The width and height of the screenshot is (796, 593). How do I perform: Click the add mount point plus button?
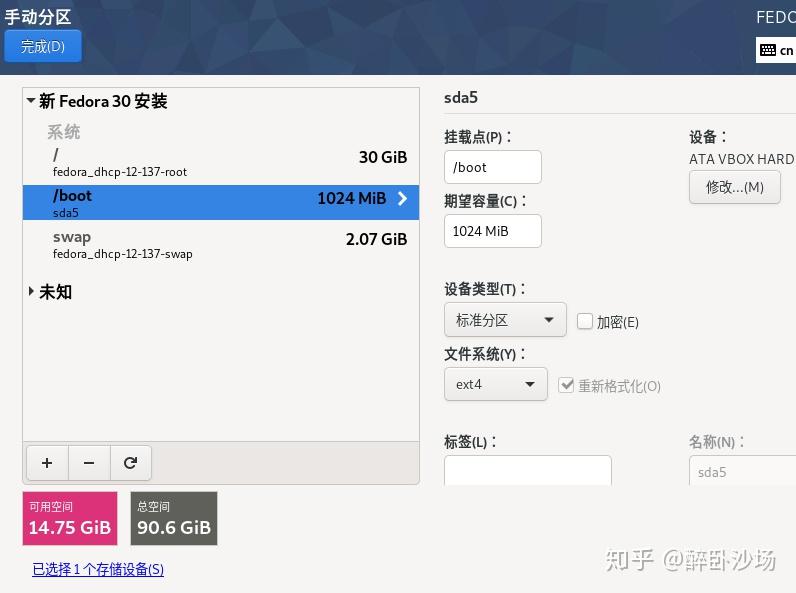point(47,463)
